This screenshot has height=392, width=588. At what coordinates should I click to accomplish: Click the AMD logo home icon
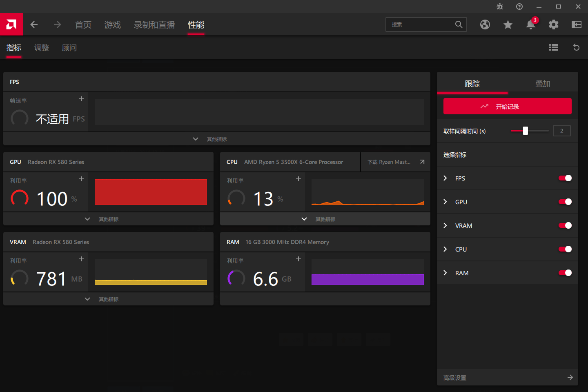tap(11, 24)
